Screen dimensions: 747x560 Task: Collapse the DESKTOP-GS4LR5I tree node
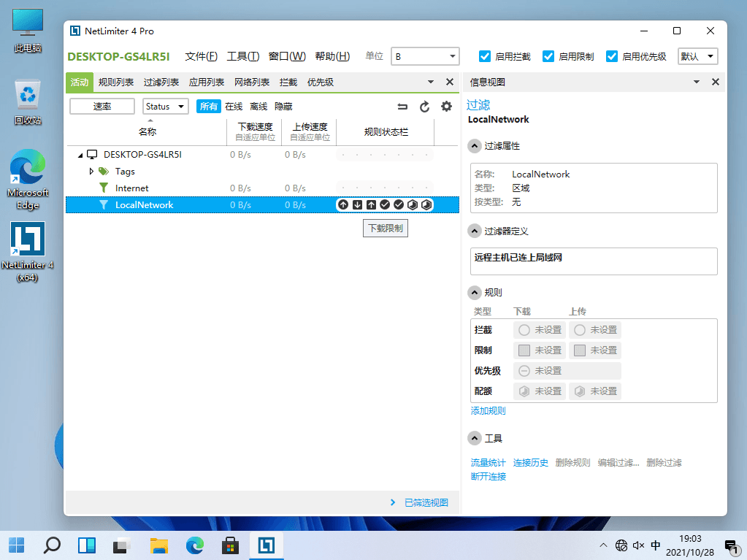click(x=80, y=155)
